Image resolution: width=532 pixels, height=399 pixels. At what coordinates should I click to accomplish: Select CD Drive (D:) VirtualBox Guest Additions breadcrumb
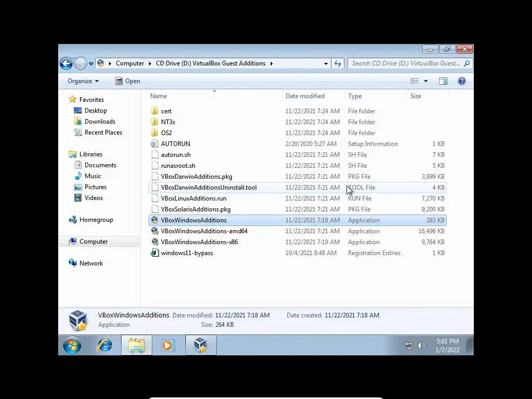pyautogui.click(x=211, y=63)
